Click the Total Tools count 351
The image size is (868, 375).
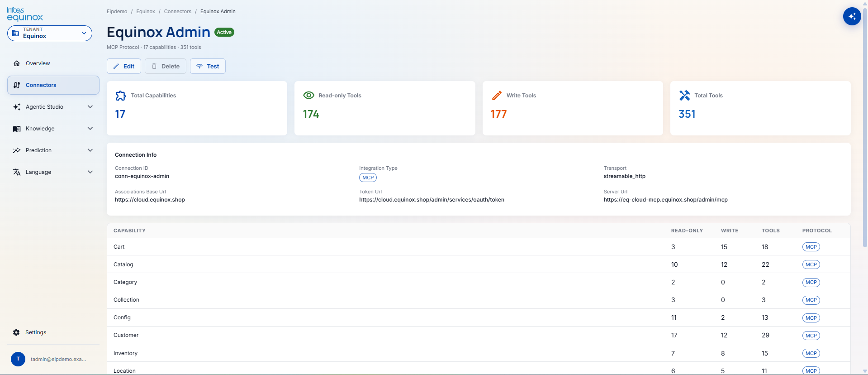(x=687, y=114)
